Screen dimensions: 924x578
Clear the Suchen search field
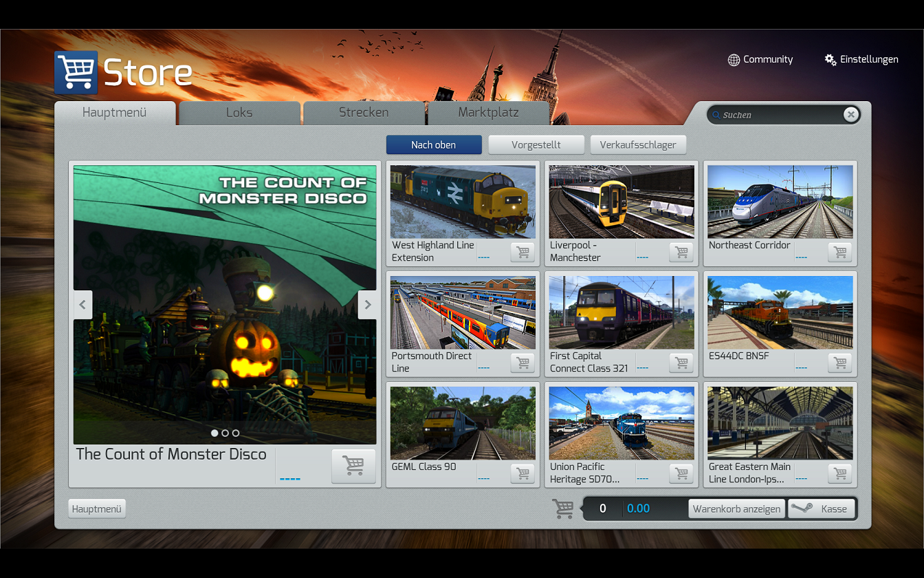click(x=851, y=115)
